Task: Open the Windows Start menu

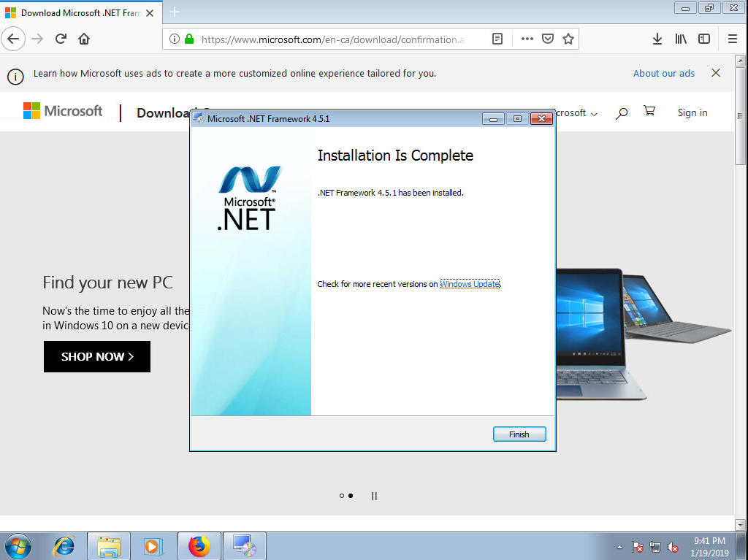Action: [x=18, y=546]
